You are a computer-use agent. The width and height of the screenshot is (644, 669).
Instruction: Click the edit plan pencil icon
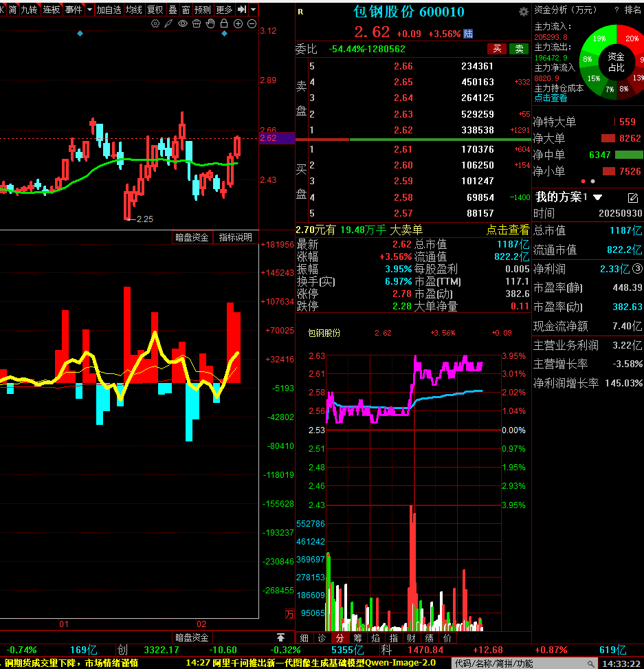633,197
